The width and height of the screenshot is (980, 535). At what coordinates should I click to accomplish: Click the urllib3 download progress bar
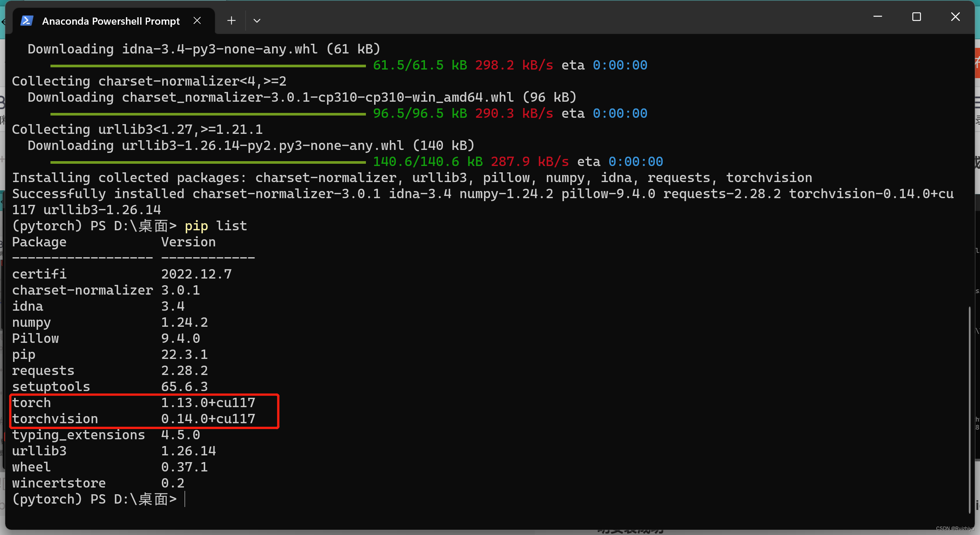coord(208,163)
